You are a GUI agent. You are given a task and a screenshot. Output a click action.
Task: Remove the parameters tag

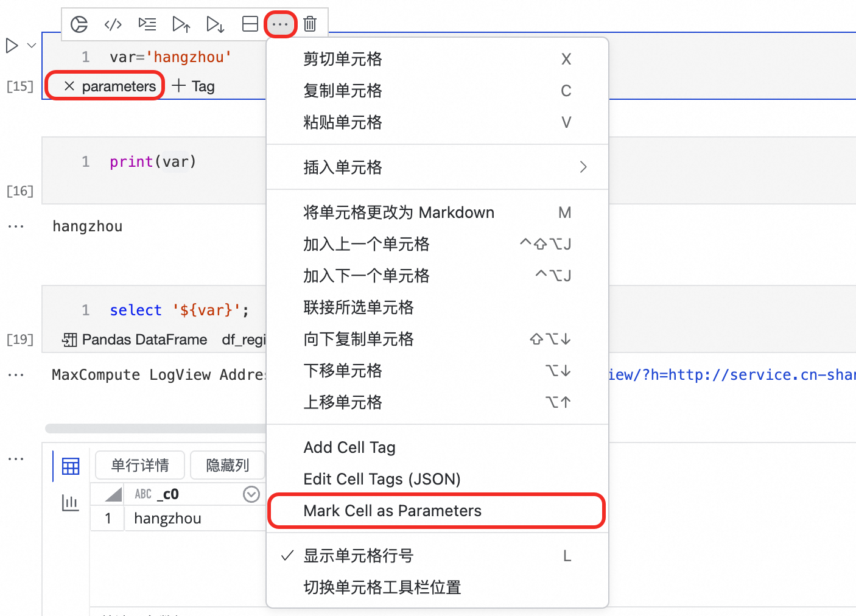69,86
